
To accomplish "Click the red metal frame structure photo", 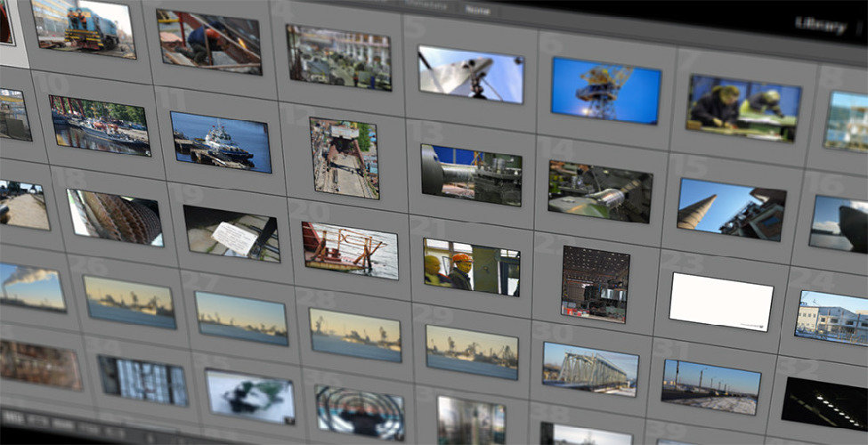I will pos(349,250).
